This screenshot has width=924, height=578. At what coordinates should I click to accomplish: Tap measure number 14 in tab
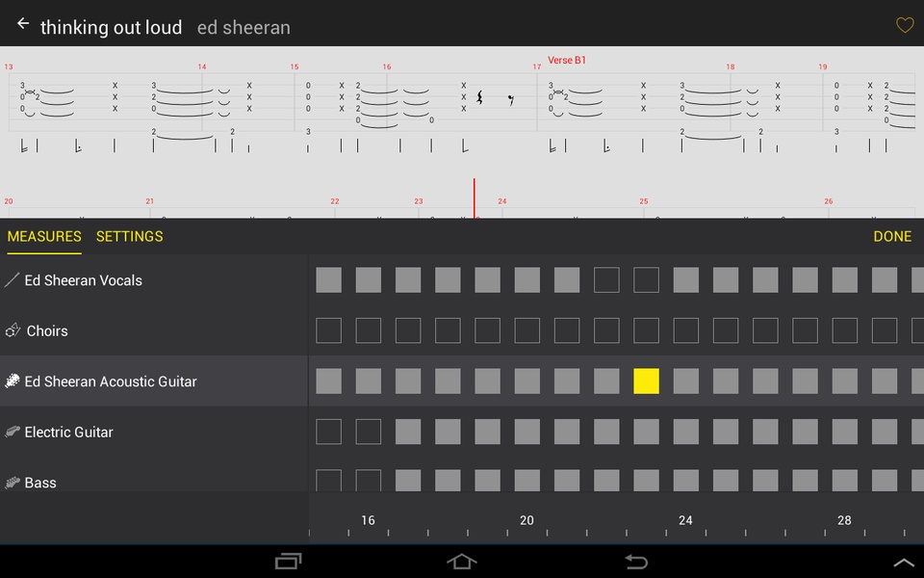(202, 66)
